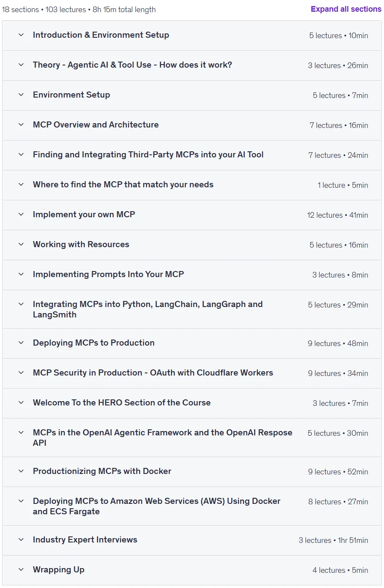This screenshot has width=384, height=588.
Task: Expand chevron for Introduction & Environment Setup
Action: click(21, 35)
